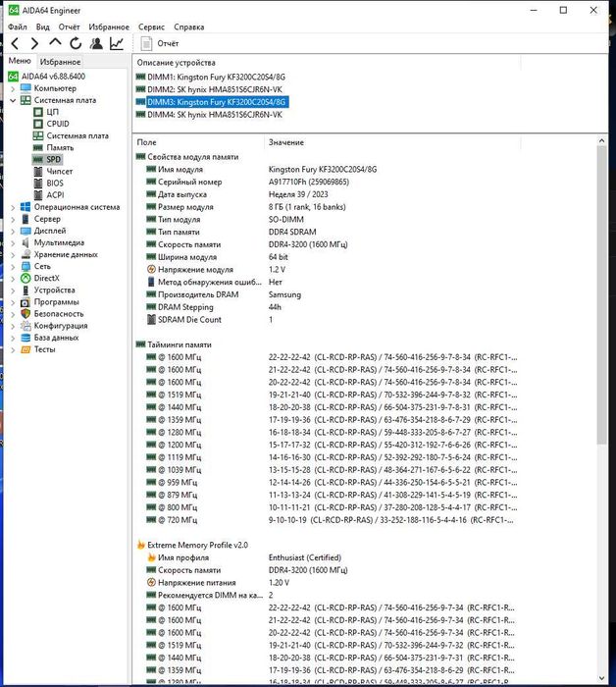Click the Безопасность shield icon
The width and height of the screenshot is (616, 687).
click(26, 314)
